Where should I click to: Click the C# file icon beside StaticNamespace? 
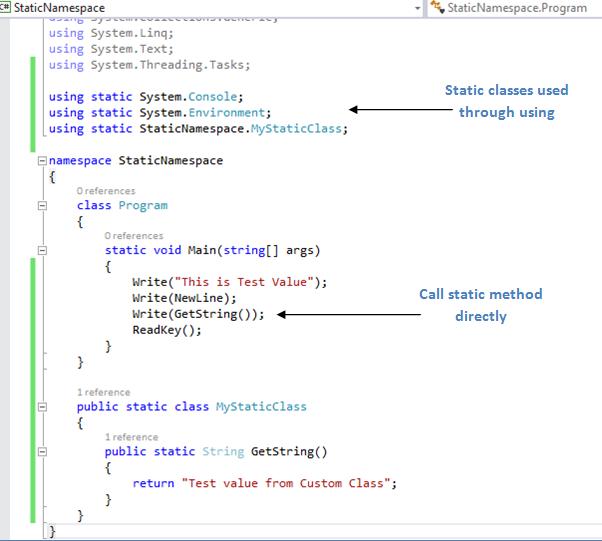pyautogui.click(x=5, y=7)
